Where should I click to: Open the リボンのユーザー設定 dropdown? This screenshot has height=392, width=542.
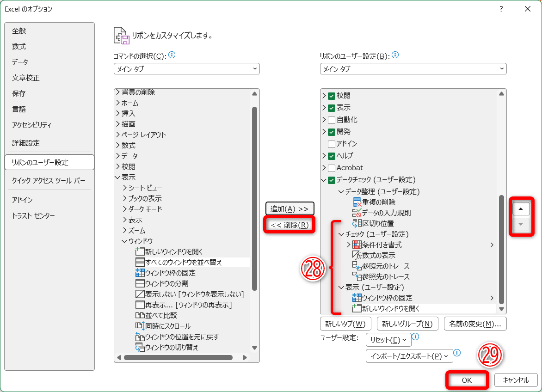tap(413, 69)
